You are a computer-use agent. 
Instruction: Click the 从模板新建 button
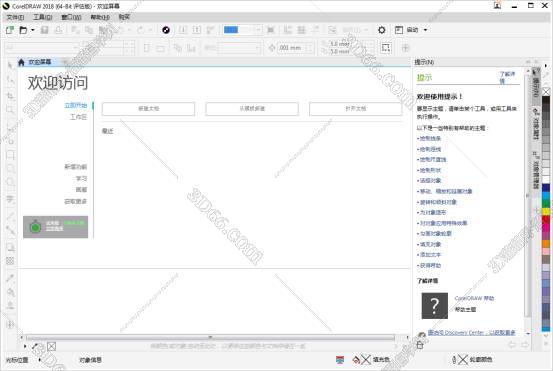[x=252, y=109]
